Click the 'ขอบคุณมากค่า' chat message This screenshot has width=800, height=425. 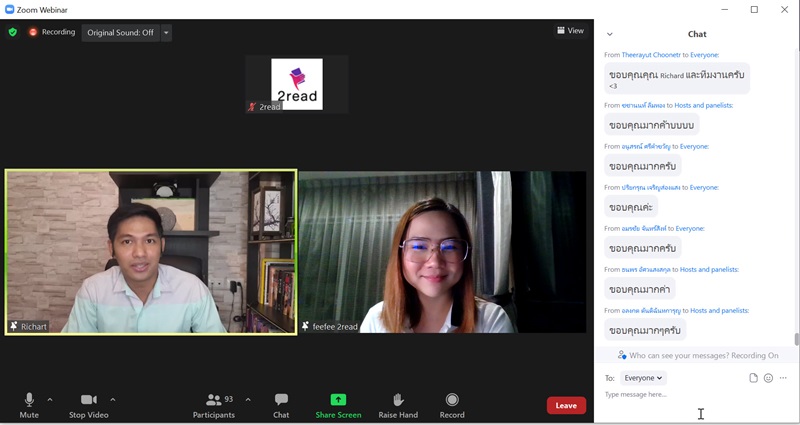tap(640, 289)
